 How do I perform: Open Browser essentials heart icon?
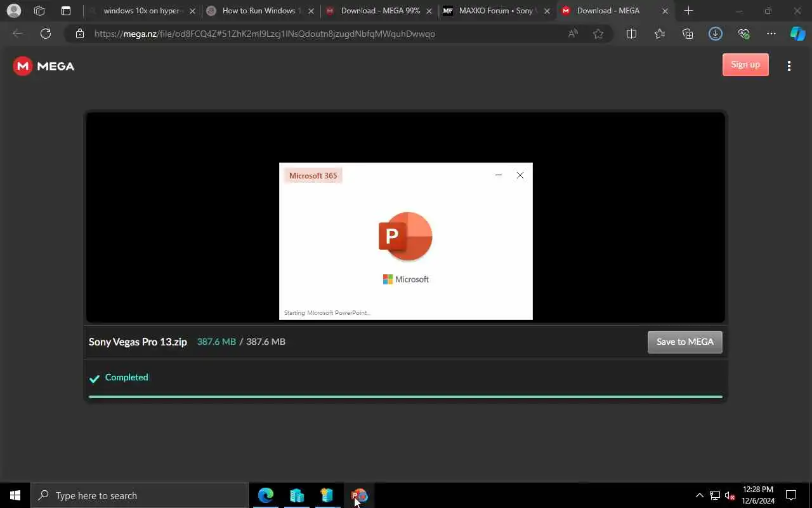(743, 34)
